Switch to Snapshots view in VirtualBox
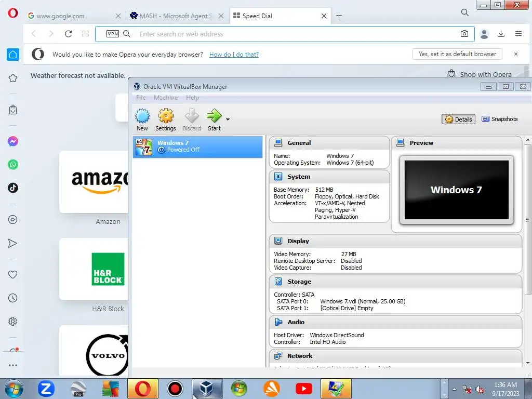Screen dimensions: 532x399 pos(500,119)
